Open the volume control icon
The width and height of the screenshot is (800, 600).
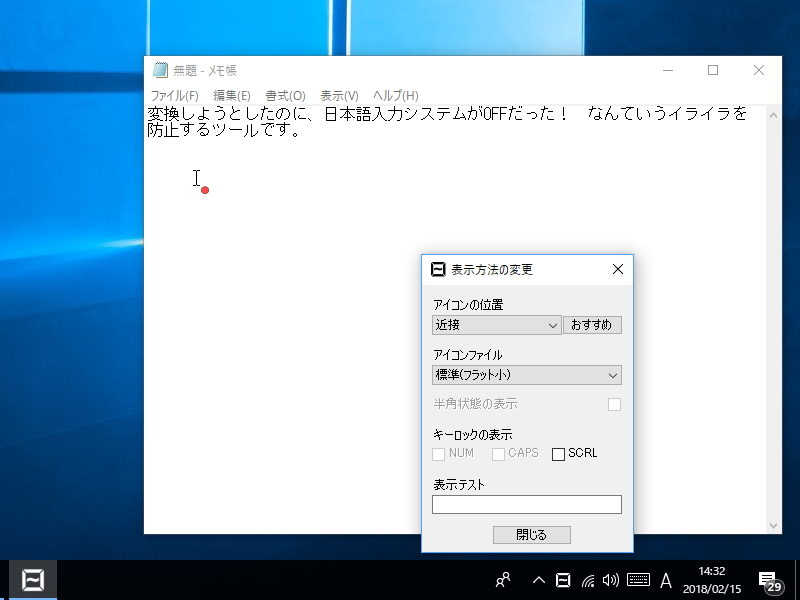click(x=611, y=580)
